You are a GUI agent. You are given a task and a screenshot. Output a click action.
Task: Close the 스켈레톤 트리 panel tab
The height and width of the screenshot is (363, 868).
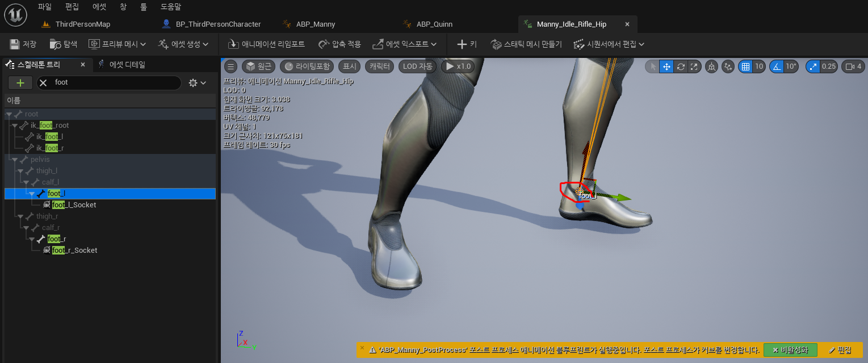82,65
